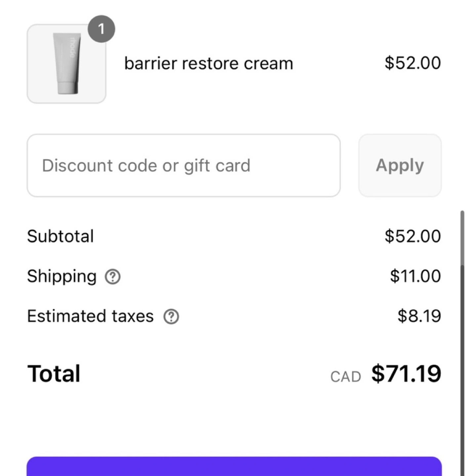
Task: Click the Subtotal label
Action: point(60,236)
